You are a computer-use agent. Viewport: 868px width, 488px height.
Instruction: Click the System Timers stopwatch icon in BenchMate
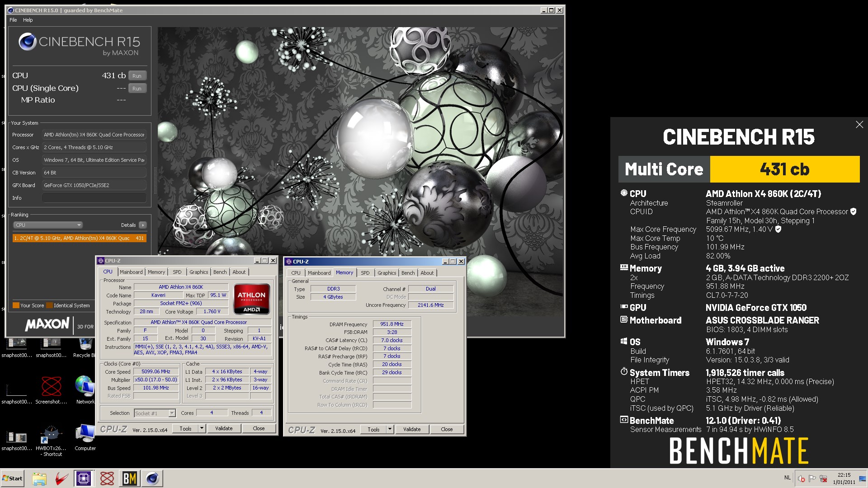[624, 371]
